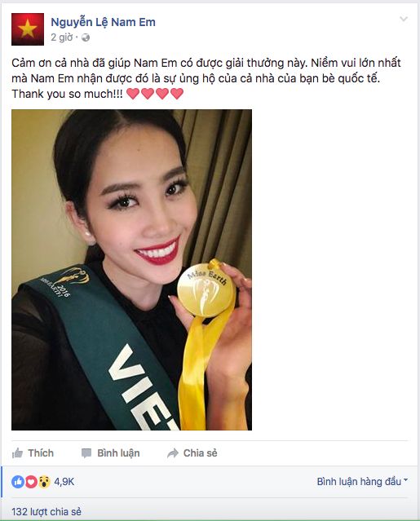The image size is (420, 521).
Task: Expand the 'Bình luận hàng đầu' sort dropdown
Action: [x=362, y=482]
